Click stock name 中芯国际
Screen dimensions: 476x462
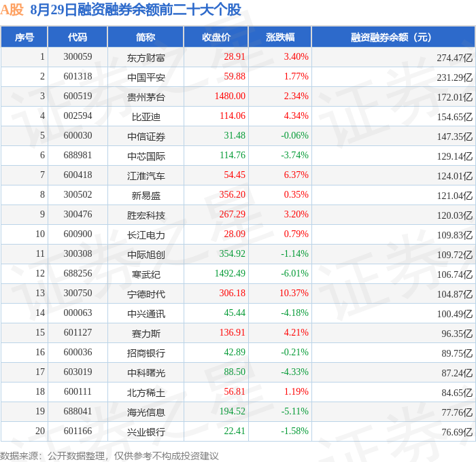(x=146, y=156)
